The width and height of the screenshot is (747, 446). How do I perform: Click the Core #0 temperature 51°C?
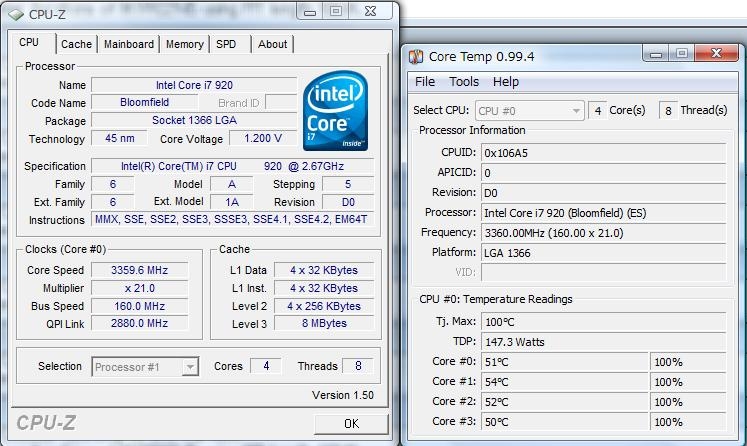point(565,362)
